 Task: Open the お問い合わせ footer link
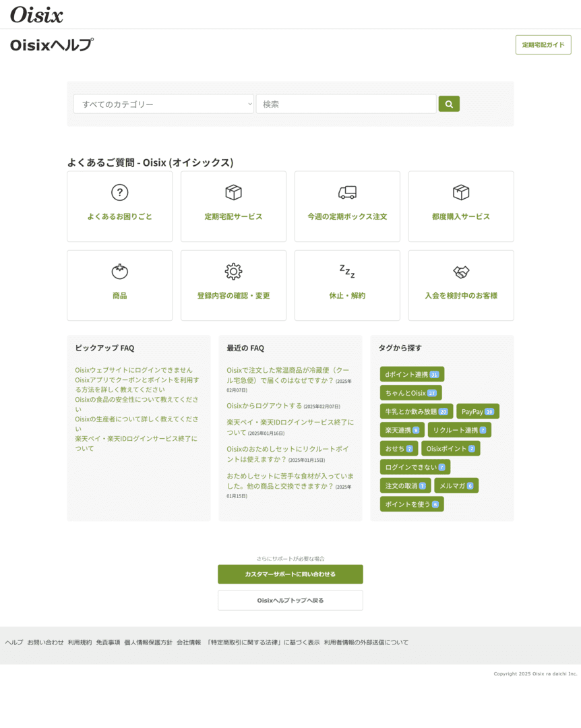coord(45,642)
